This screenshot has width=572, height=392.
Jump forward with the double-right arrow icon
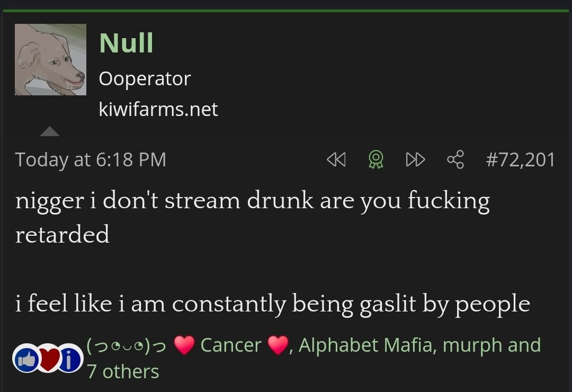point(415,159)
